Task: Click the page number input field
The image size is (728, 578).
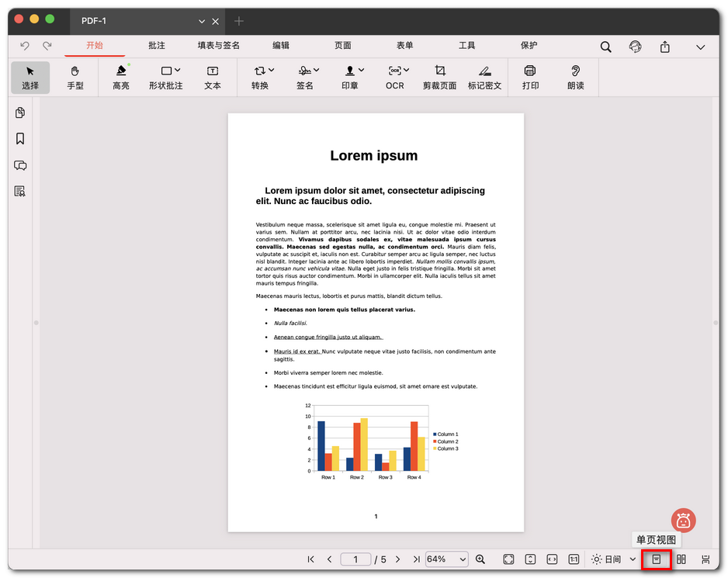Action: click(356, 559)
